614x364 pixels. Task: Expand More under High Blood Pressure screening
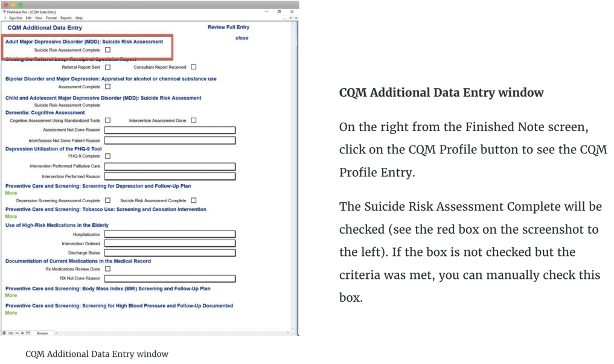click(11, 313)
